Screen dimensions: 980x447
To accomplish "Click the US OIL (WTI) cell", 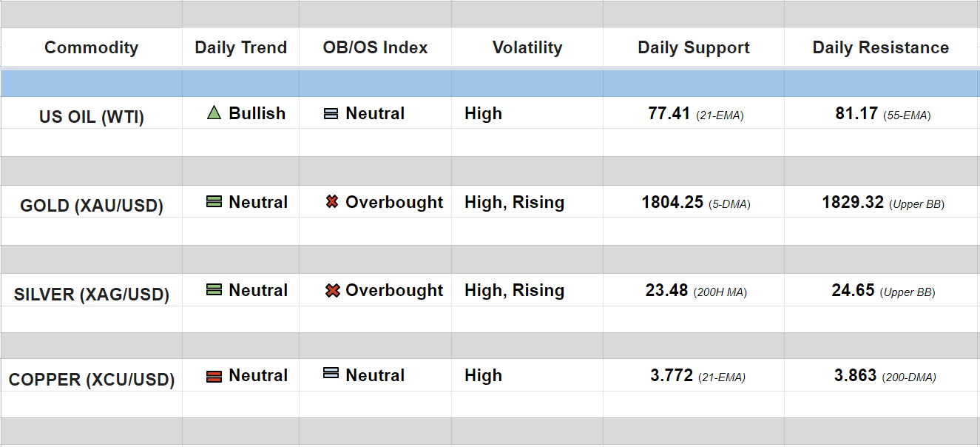I will click(x=91, y=117).
